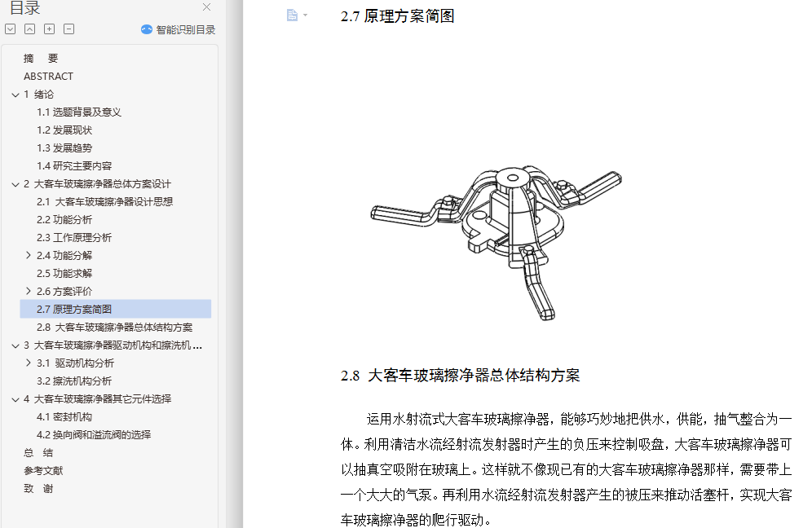The width and height of the screenshot is (812, 528).
Task: Jump to 摘 要 in outline
Action: [x=41, y=59]
